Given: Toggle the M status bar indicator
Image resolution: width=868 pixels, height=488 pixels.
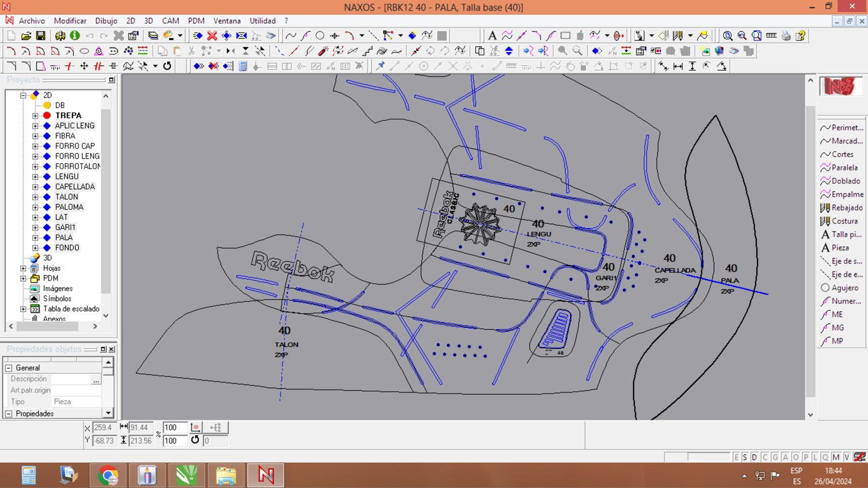Looking at the screenshot, I should point(836,457).
